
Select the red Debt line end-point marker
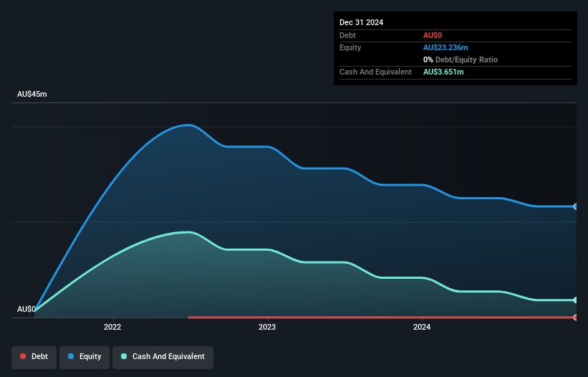[575, 317]
